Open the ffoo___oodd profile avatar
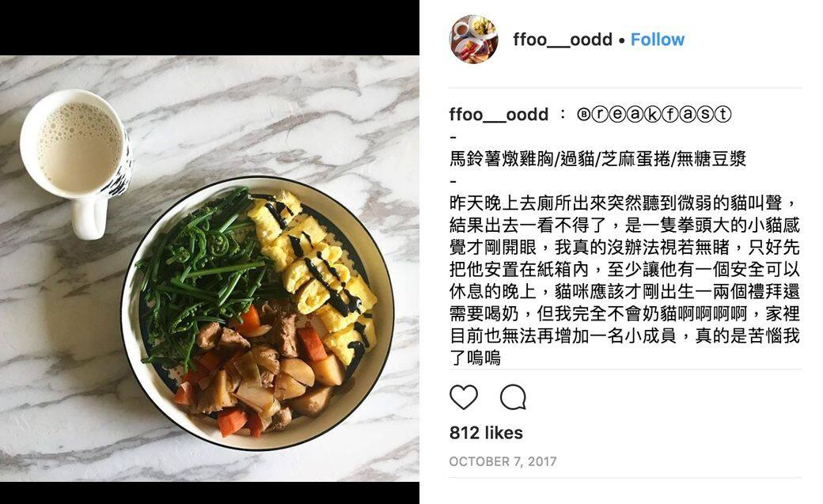 pos(474,40)
